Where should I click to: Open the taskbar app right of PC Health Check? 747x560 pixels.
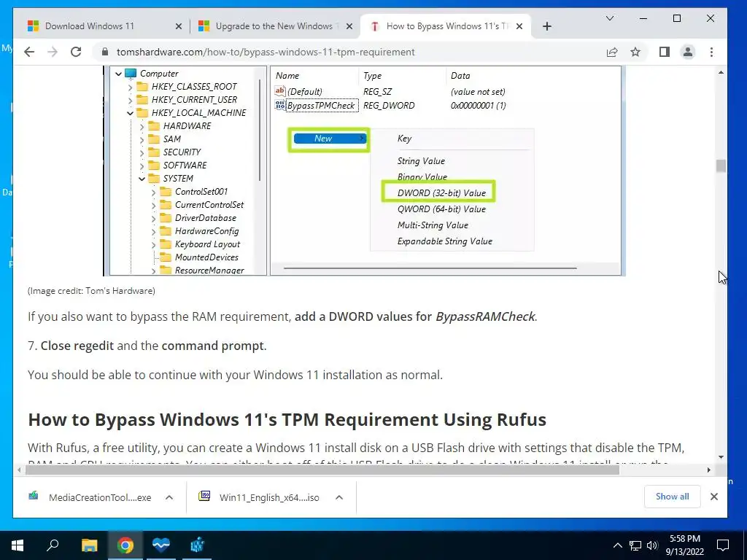[197, 545]
